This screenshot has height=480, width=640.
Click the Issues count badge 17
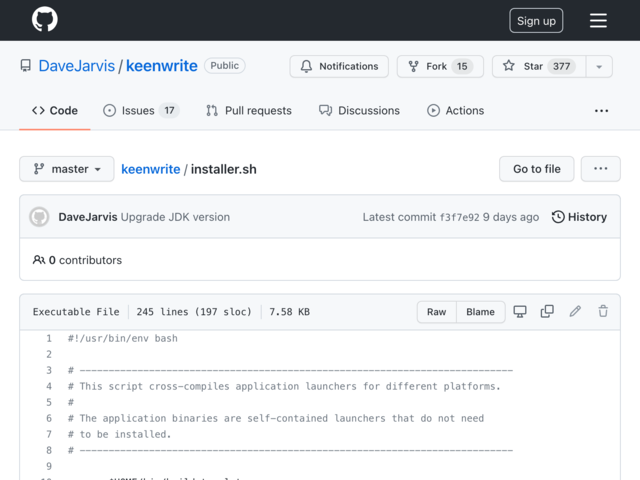point(169,111)
